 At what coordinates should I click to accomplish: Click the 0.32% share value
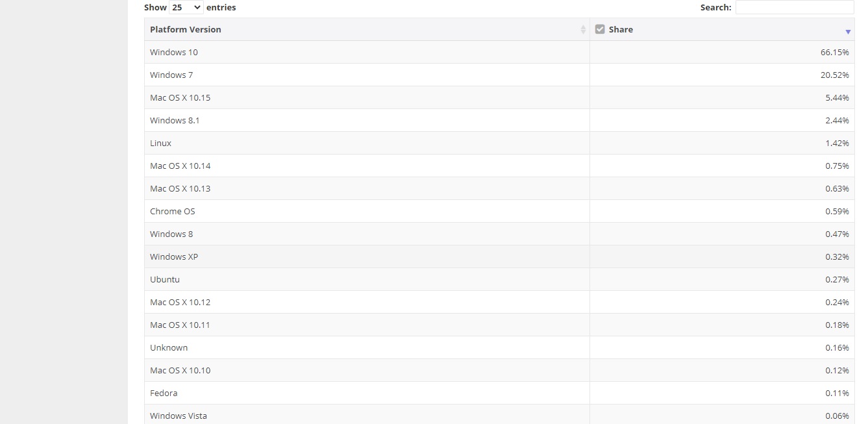(837, 256)
